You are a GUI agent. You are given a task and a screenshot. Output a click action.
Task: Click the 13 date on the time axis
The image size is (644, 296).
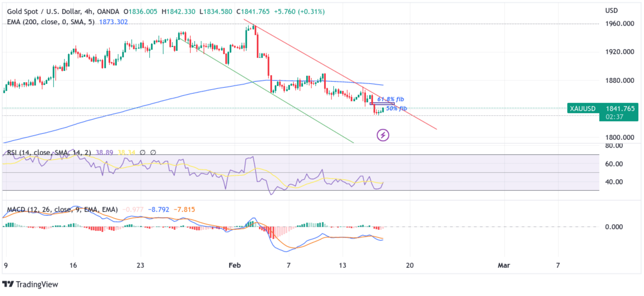coord(343,265)
